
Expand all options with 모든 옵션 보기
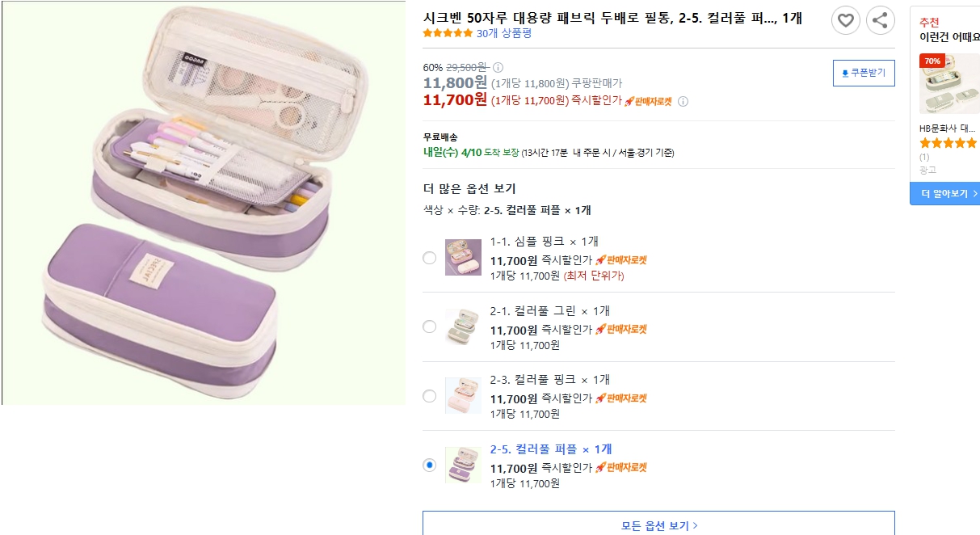tap(658, 525)
